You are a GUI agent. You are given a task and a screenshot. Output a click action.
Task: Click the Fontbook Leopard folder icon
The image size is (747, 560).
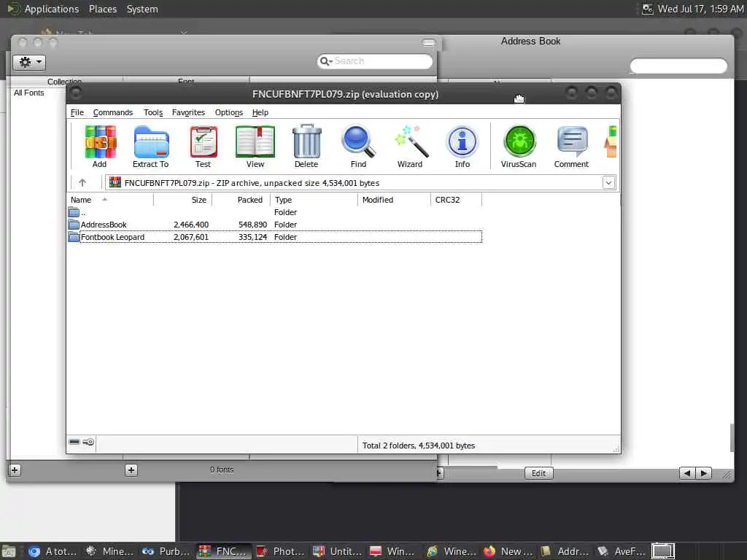(x=74, y=237)
